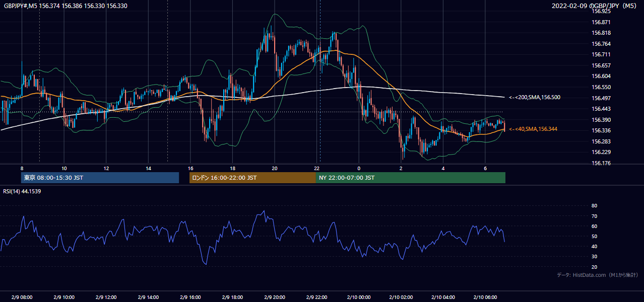Click price axis label 156.229
The image size is (644, 302).
click(x=601, y=152)
